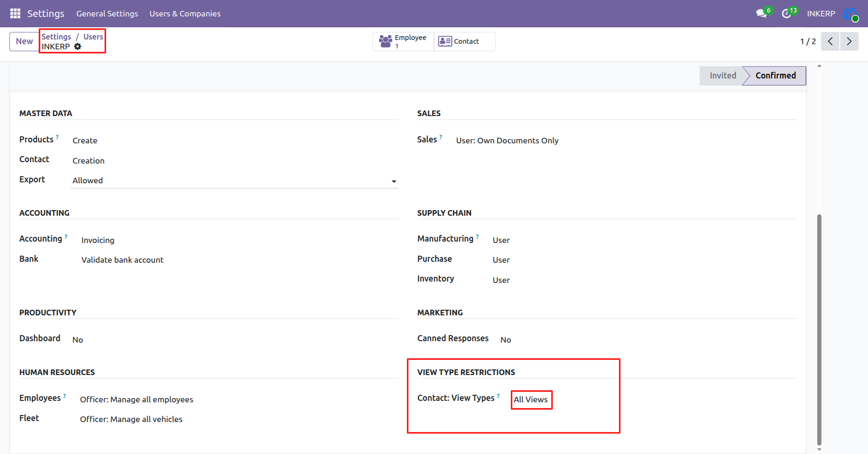This screenshot has width=868, height=454.
Task: Go to the next record arrow
Action: click(849, 41)
